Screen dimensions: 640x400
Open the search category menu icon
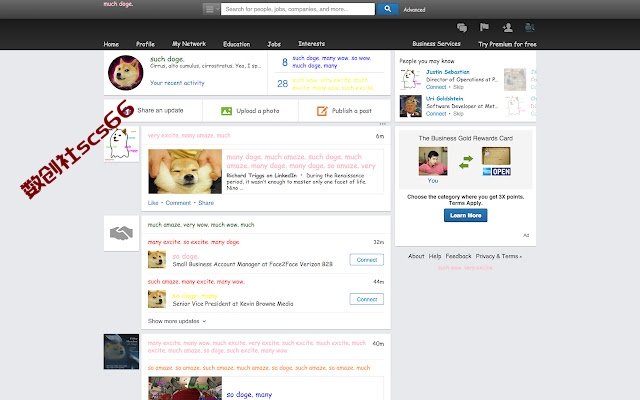pos(210,9)
